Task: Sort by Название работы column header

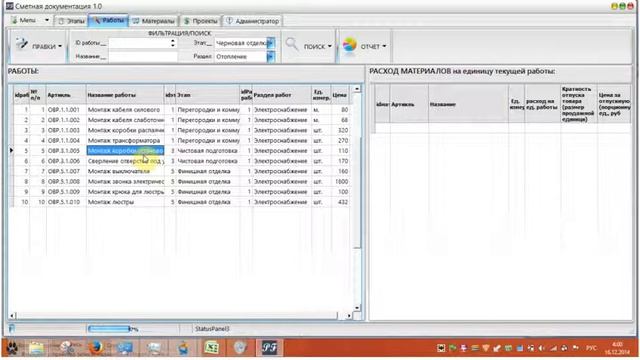Action: [x=125, y=95]
